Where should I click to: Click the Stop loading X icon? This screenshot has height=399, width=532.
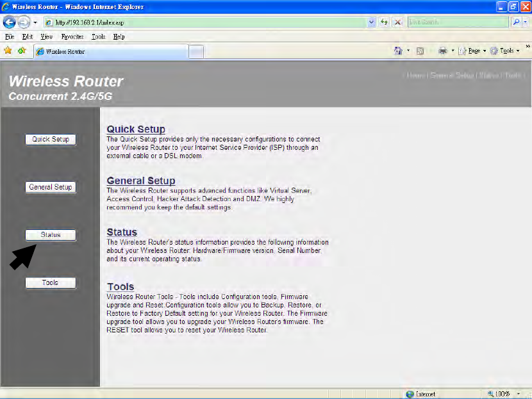[x=397, y=22]
